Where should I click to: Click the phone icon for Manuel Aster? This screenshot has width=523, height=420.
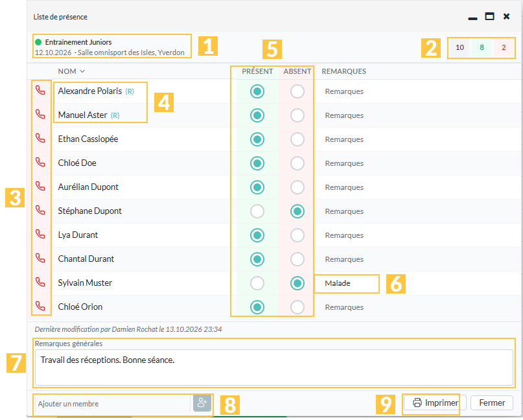[x=40, y=114]
